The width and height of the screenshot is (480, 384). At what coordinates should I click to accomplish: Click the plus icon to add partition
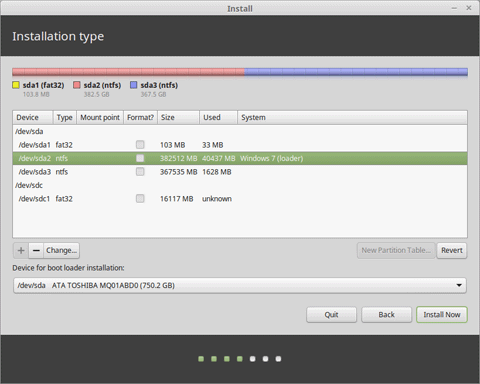click(21, 250)
